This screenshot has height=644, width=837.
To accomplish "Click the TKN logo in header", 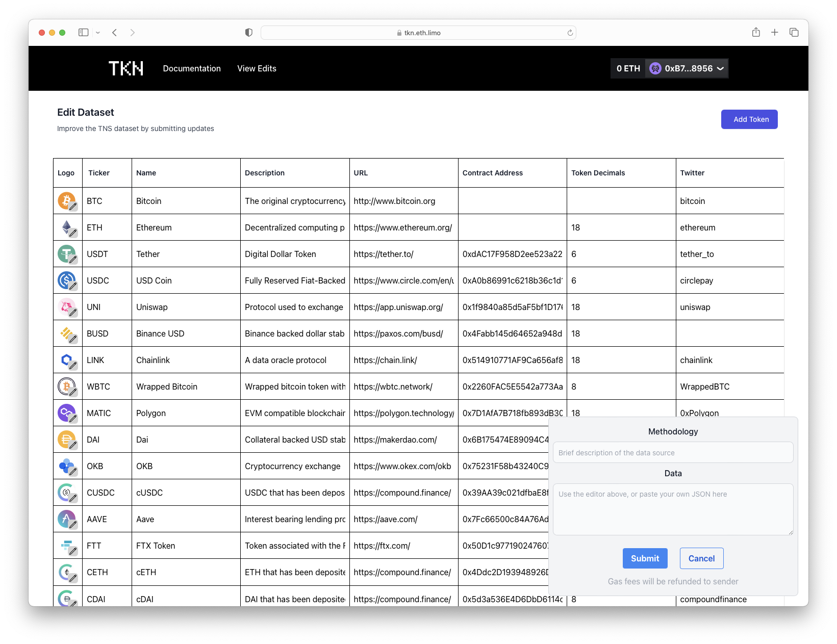I will pyautogui.click(x=126, y=68).
